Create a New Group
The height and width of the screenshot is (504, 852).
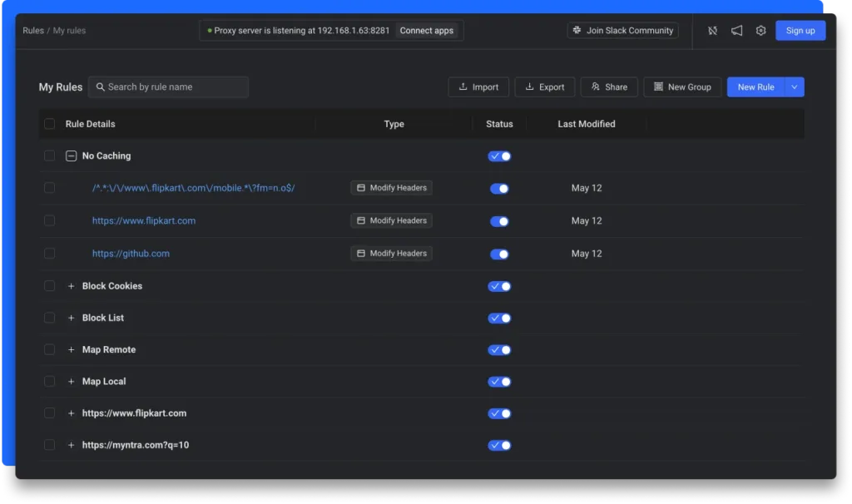(x=682, y=86)
